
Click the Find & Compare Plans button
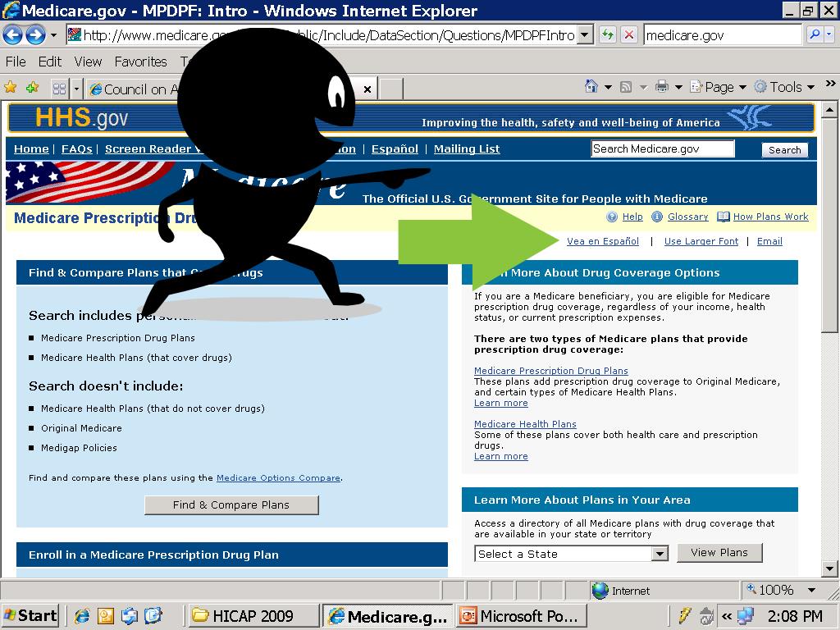point(231,505)
